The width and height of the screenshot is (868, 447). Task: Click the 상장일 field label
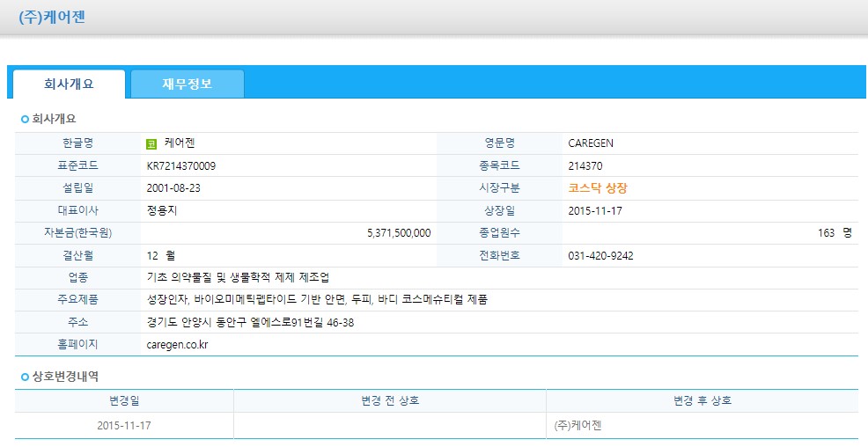click(500, 211)
